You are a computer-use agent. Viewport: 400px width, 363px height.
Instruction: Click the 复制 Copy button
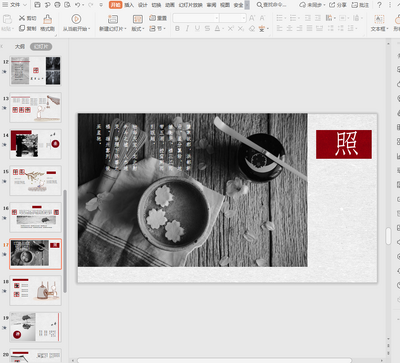click(x=28, y=29)
